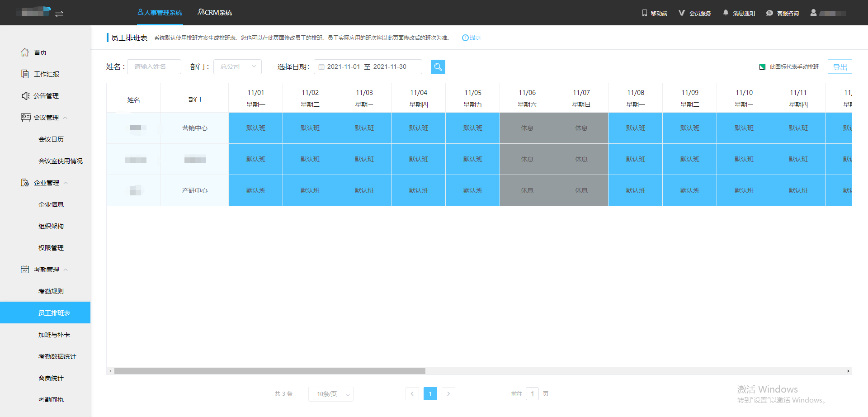The width and height of the screenshot is (868, 417).
Task: Click 休息 on 11/06 for 营销中心 row
Action: tap(527, 128)
